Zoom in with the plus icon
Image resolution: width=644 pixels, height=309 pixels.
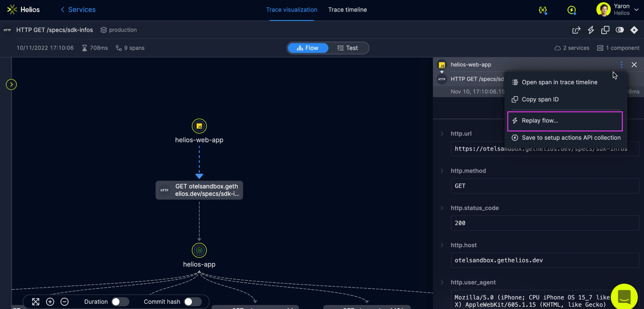(50, 302)
